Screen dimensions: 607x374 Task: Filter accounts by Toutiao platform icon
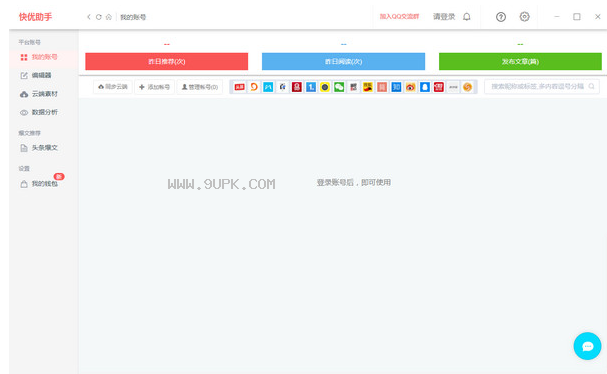click(240, 87)
